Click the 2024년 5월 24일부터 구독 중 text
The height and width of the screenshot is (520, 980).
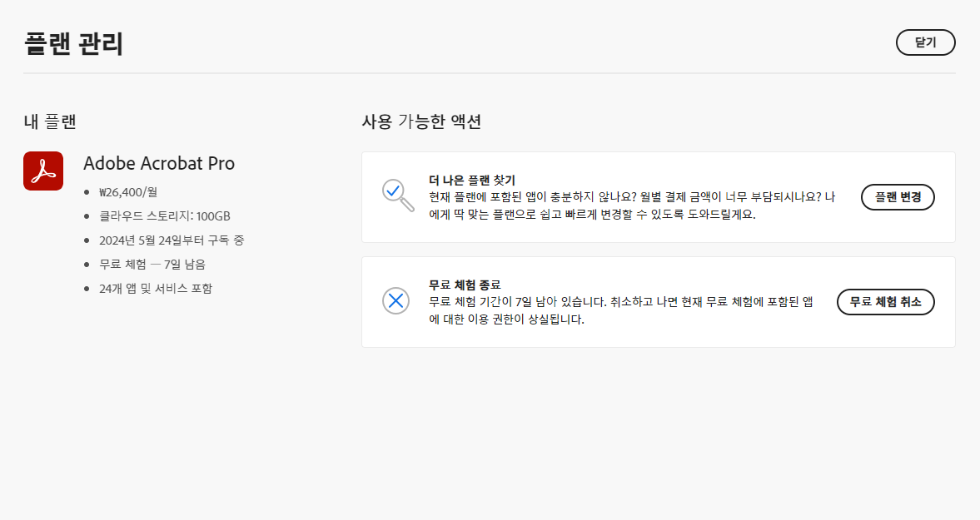[x=172, y=240]
